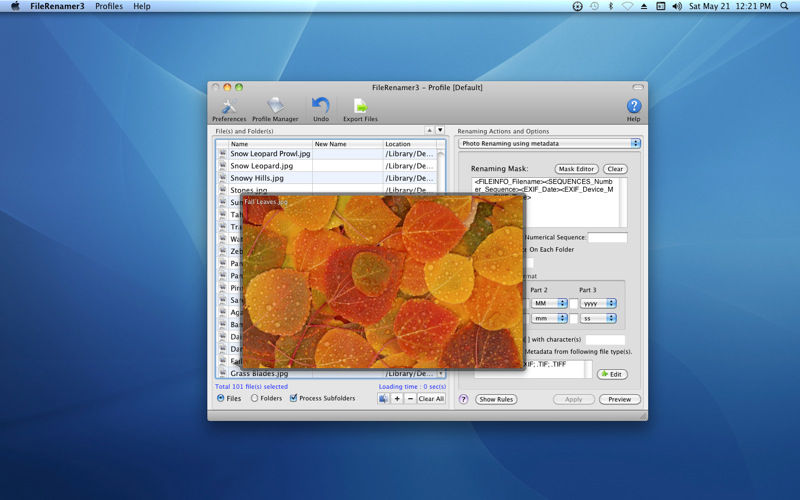Click the Preview button

point(619,399)
